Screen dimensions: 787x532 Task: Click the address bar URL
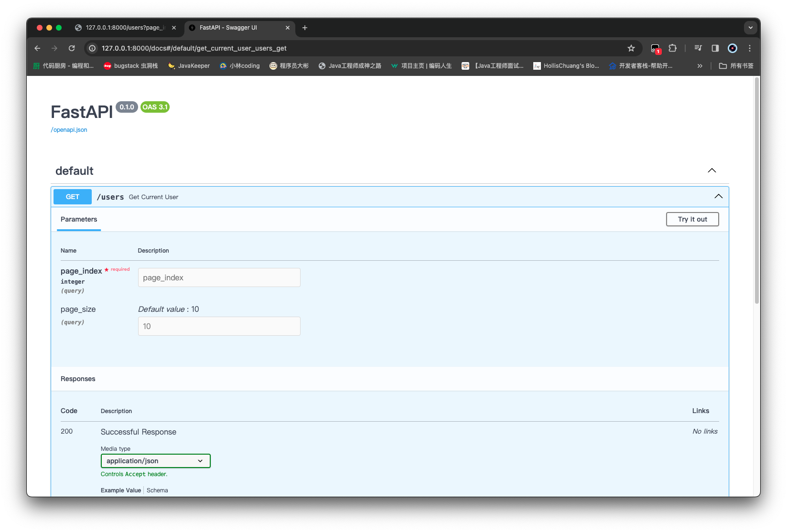(194, 48)
